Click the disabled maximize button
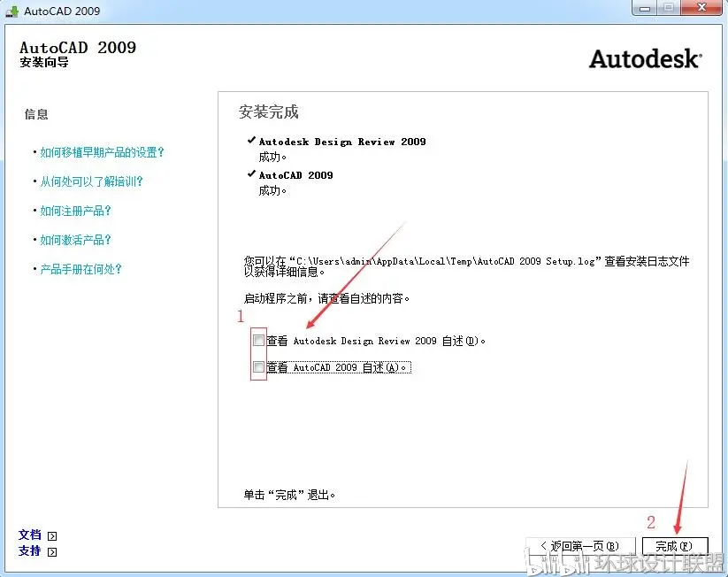The image size is (728, 577). [669, 8]
